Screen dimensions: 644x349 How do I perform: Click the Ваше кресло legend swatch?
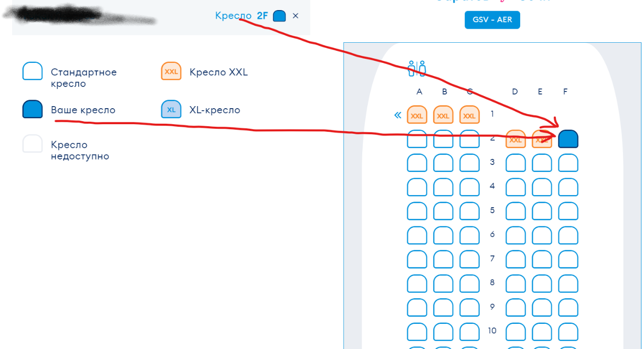(32, 110)
